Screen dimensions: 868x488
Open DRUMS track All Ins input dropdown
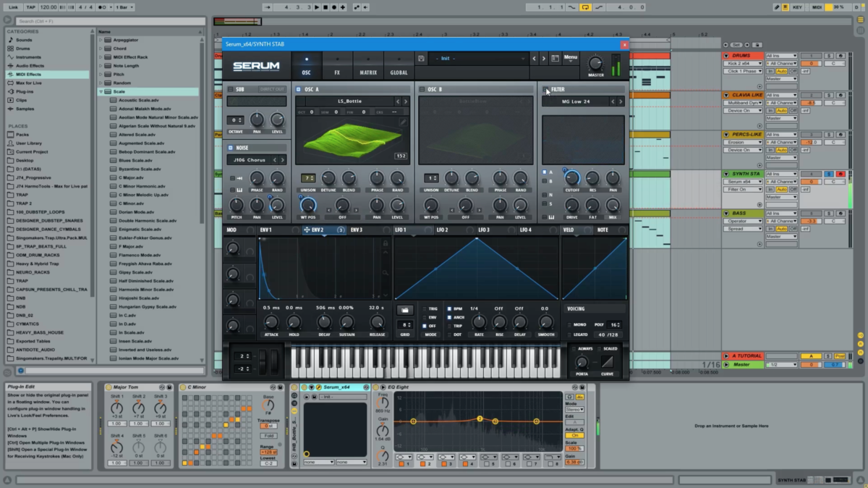click(781, 56)
